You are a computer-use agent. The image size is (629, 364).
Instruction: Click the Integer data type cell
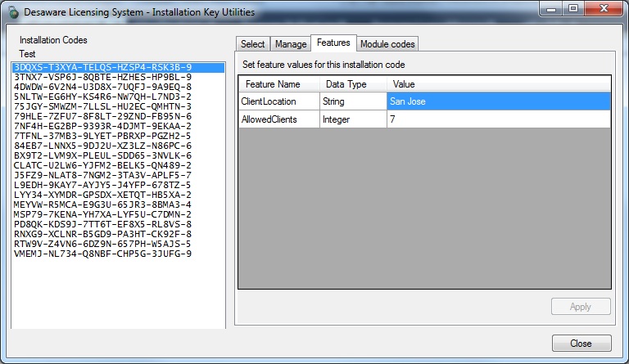point(354,119)
